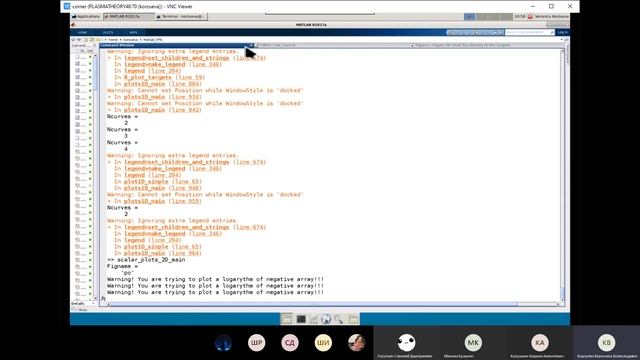Open the Applications menu in the top panel
Screen dimensions: 640x360
click(x=86, y=16)
